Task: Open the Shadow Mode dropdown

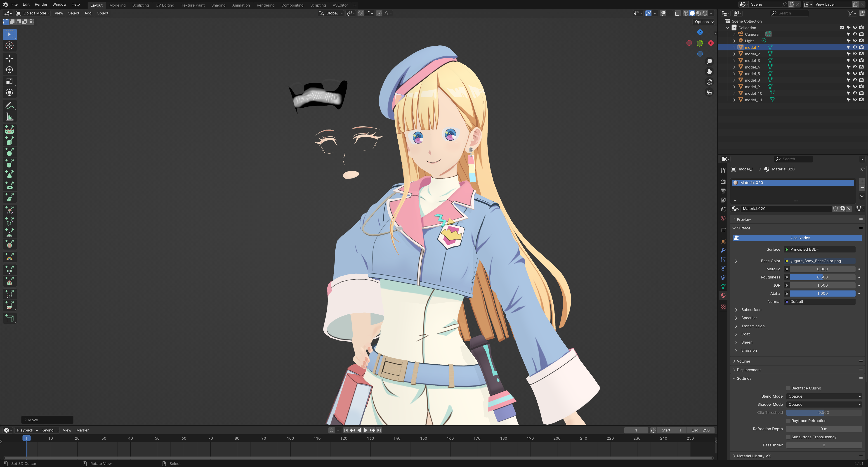Action: 824,405
